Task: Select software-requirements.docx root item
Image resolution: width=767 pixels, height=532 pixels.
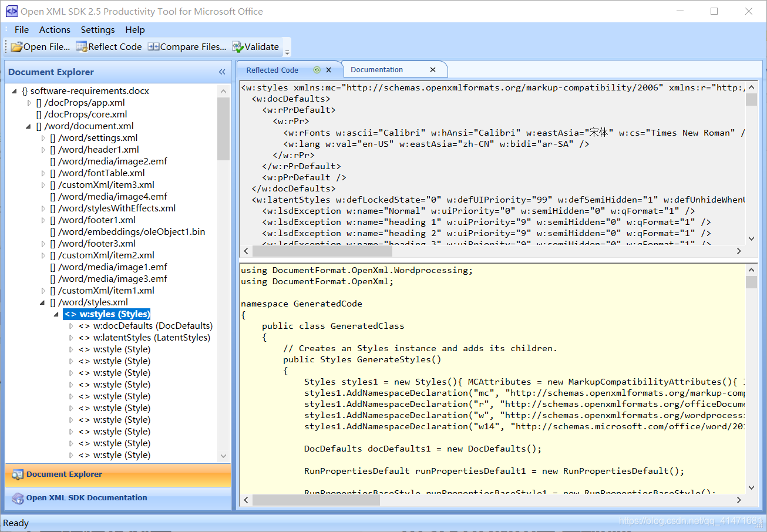Action: tap(86, 91)
